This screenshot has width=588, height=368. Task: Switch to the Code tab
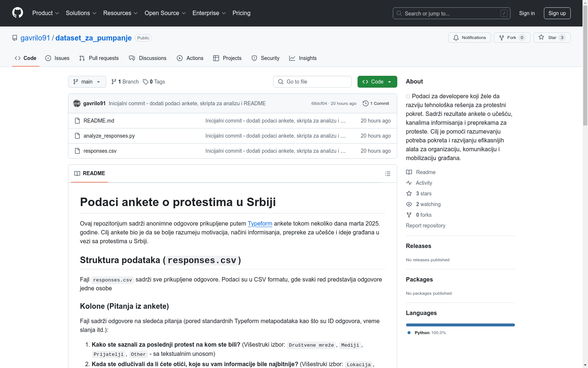click(x=26, y=58)
